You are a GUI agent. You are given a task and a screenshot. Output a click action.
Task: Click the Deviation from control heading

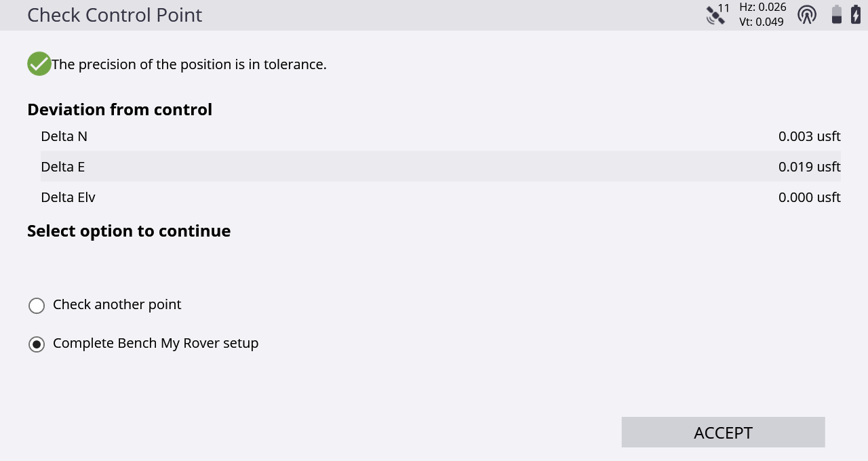tap(120, 109)
